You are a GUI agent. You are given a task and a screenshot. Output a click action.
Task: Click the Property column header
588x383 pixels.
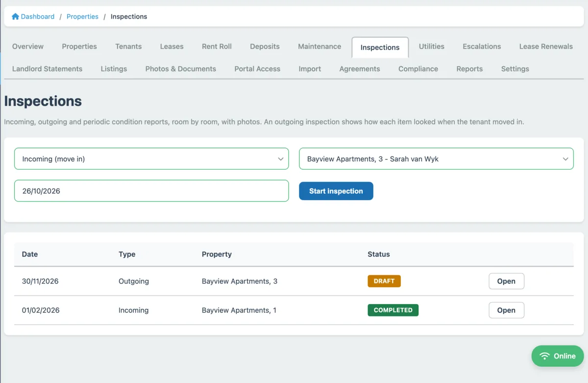tap(217, 255)
